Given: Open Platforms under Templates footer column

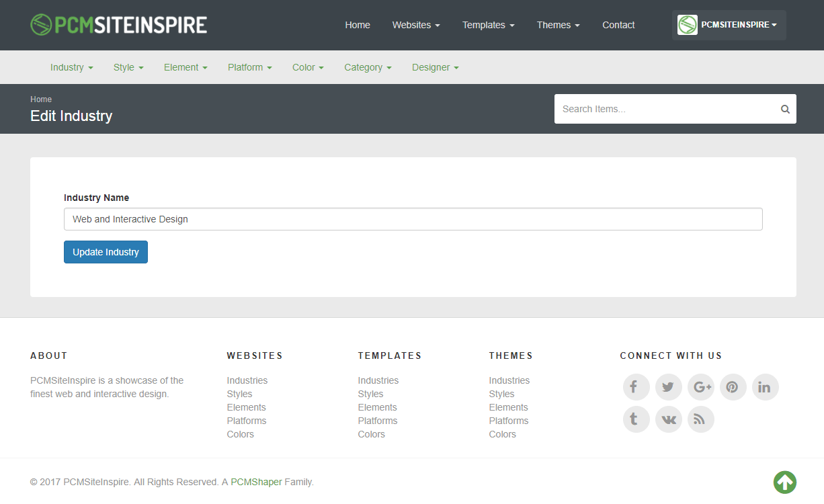Looking at the screenshot, I should [x=378, y=421].
